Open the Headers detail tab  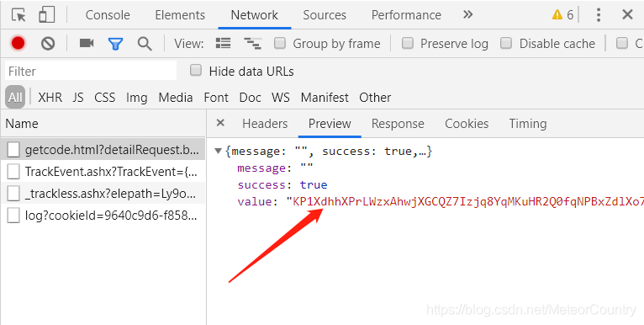point(265,124)
